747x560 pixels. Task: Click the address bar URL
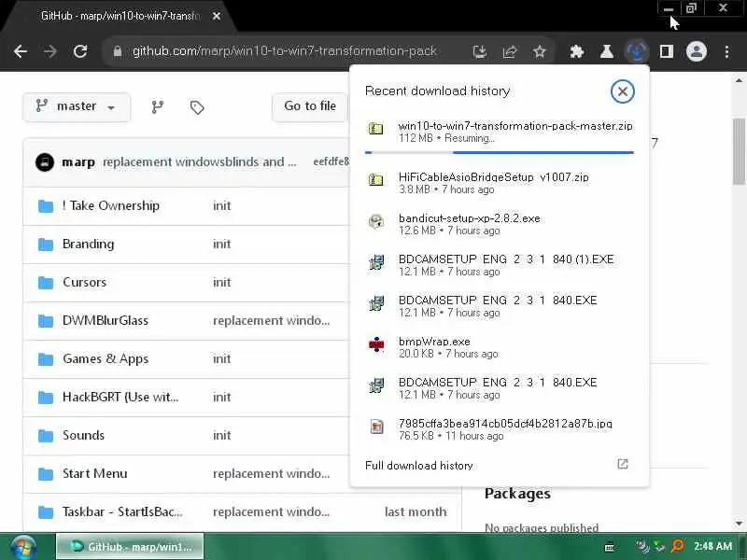point(285,51)
